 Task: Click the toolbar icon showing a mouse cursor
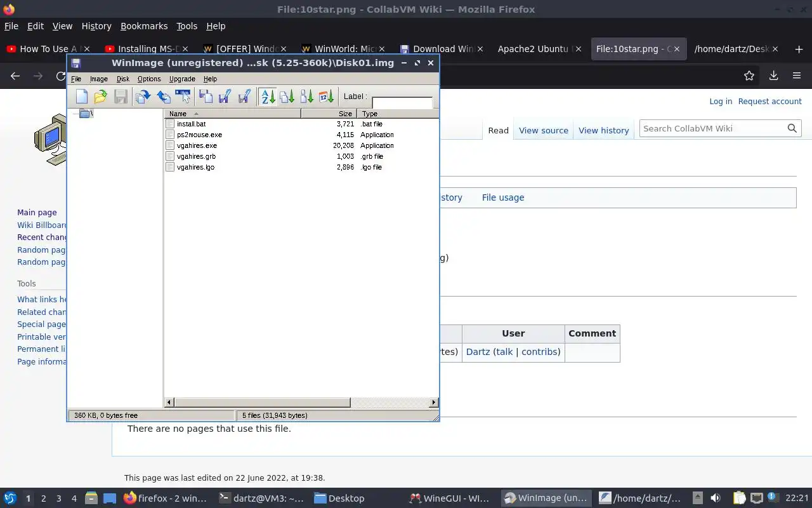pyautogui.click(x=183, y=97)
